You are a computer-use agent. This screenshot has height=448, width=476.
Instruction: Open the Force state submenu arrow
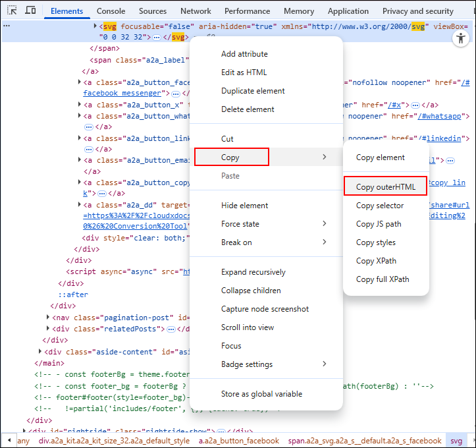[324, 224]
